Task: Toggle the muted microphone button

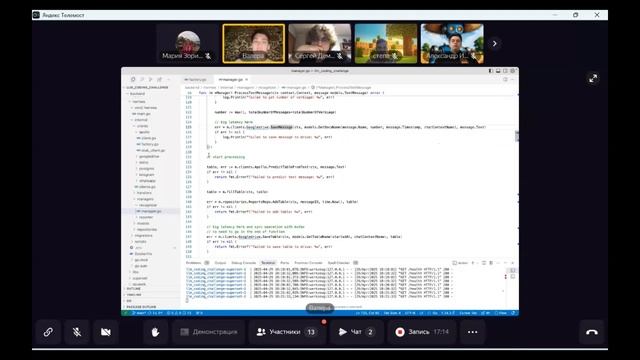Action: pyautogui.click(x=77, y=332)
